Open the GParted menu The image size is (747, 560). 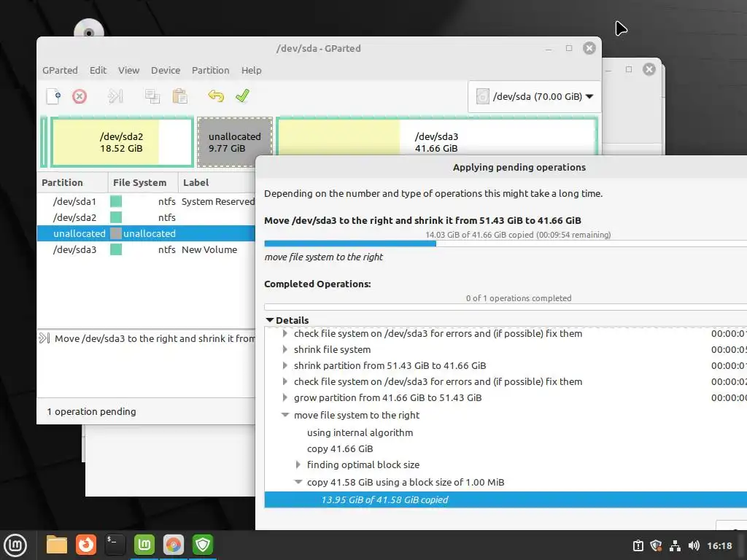pos(60,71)
